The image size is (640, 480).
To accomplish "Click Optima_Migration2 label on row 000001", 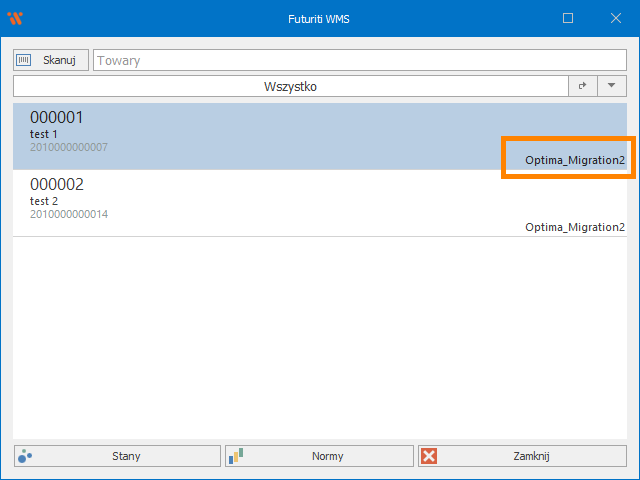I will click(x=575, y=160).
